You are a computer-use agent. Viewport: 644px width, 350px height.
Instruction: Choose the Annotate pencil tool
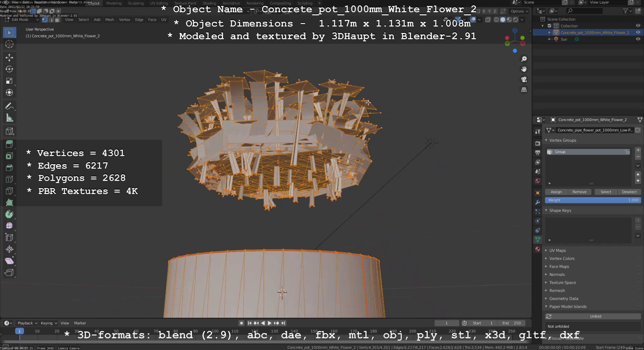10,106
